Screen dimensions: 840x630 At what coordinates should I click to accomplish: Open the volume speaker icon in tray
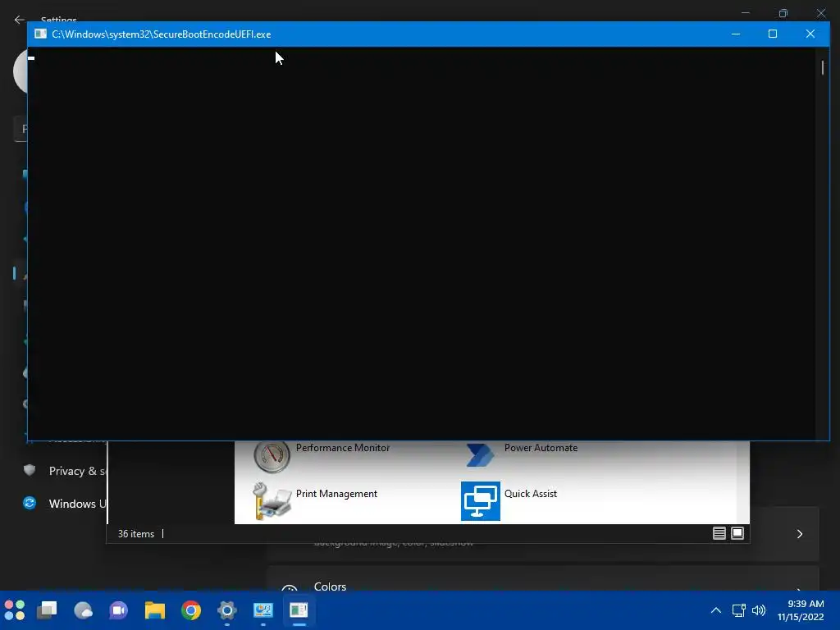coord(759,610)
